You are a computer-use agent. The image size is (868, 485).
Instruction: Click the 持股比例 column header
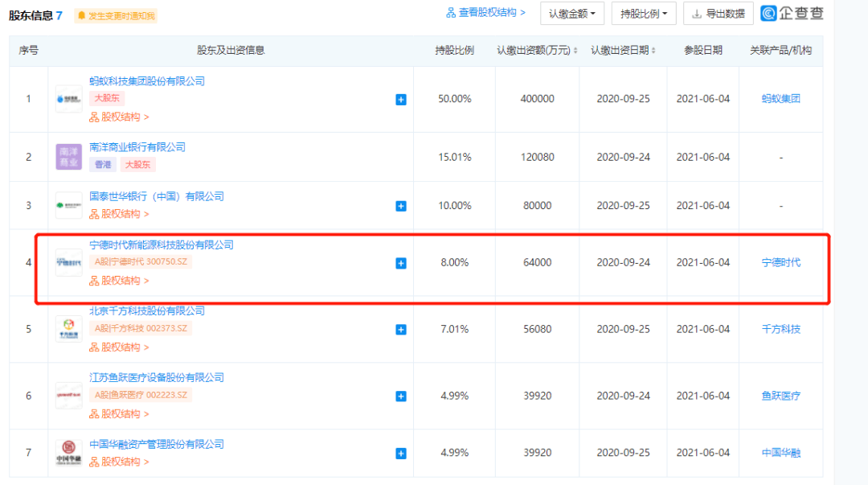point(454,51)
